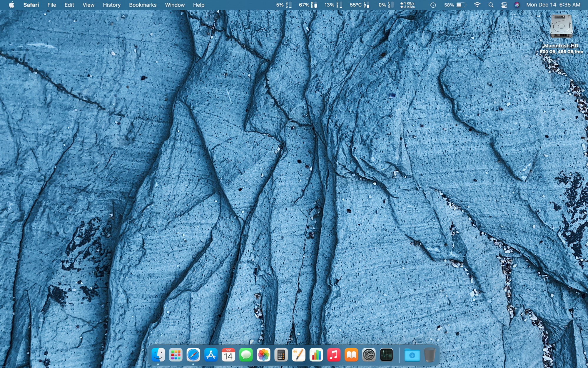
Task: Select the Macintosh HD desktop drive
Action: pyautogui.click(x=561, y=26)
